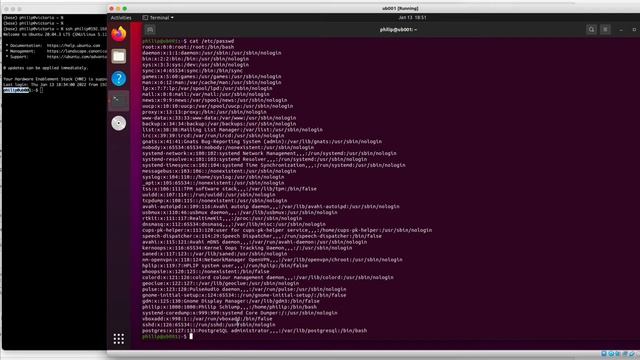Click the games:x:5:60 line
Image resolution: width=640 pixels, height=360 pixels.
pyautogui.click(x=212, y=76)
